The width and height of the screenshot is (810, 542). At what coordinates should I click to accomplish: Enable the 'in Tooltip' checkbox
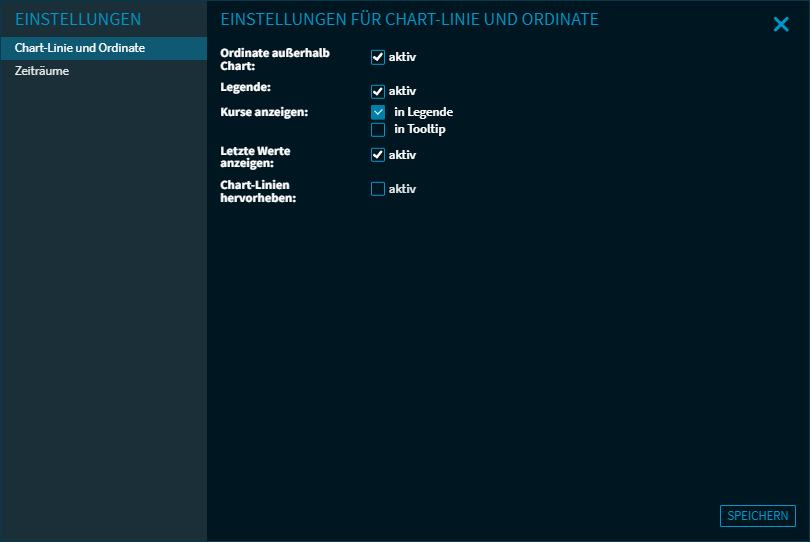click(378, 129)
